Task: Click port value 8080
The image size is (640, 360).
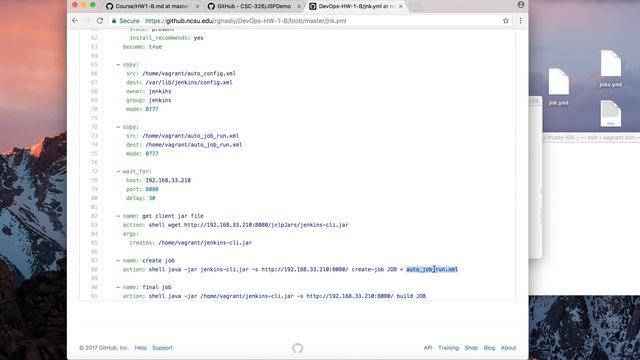Action: pyautogui.click(x=152, y=189)
